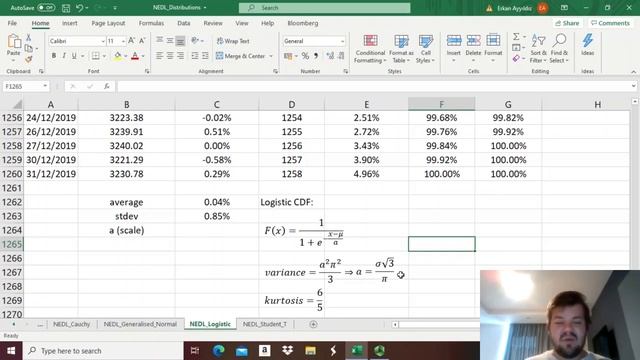This screenshot has width=640, height=360.
Task: Toggle Underline formatting
Action: coord(74,56)
